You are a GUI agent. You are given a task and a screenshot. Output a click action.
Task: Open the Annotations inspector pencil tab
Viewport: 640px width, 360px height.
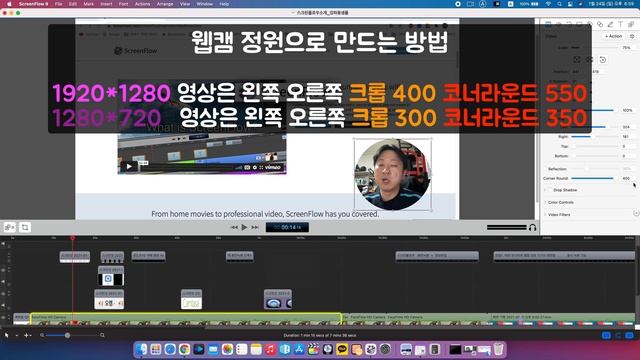[610, 24]
